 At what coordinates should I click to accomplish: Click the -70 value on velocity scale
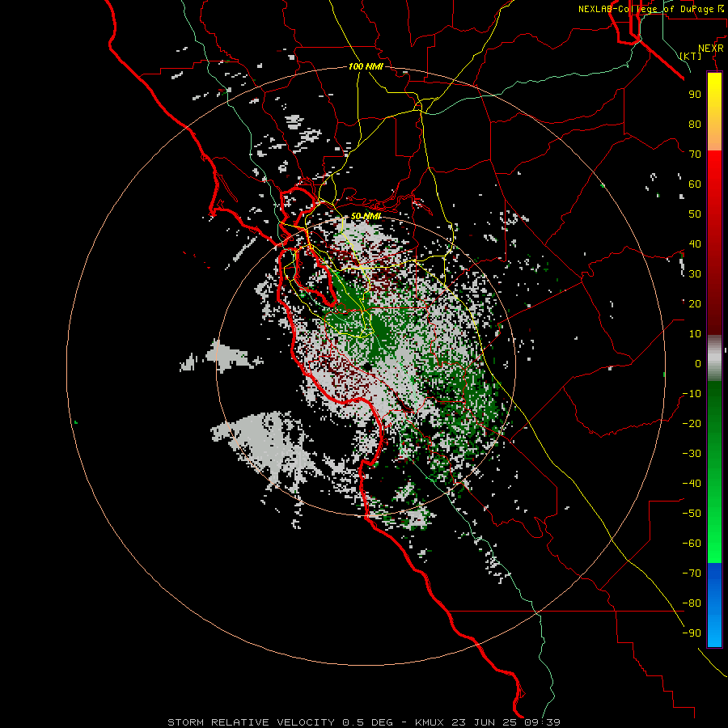pos(692,574)
